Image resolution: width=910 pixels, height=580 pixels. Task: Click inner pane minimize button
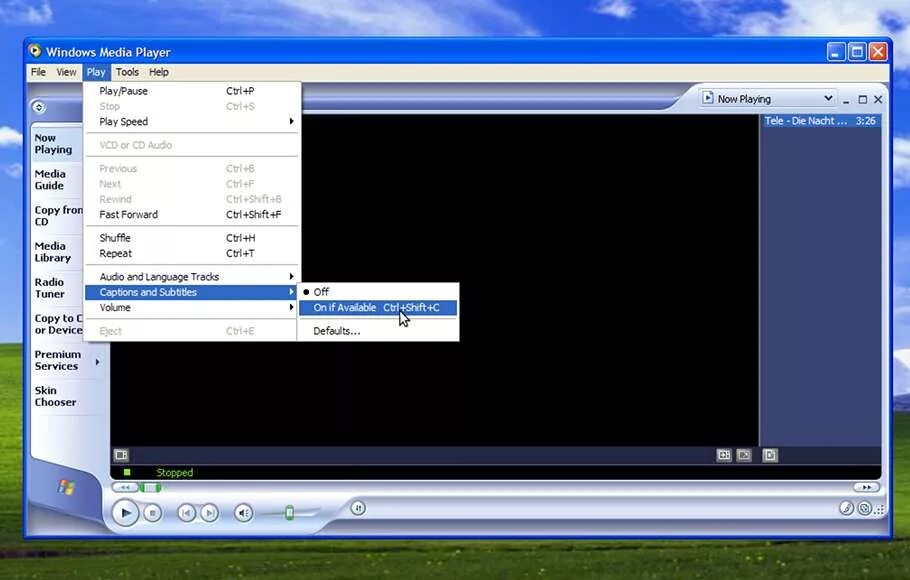pos(846,100)
